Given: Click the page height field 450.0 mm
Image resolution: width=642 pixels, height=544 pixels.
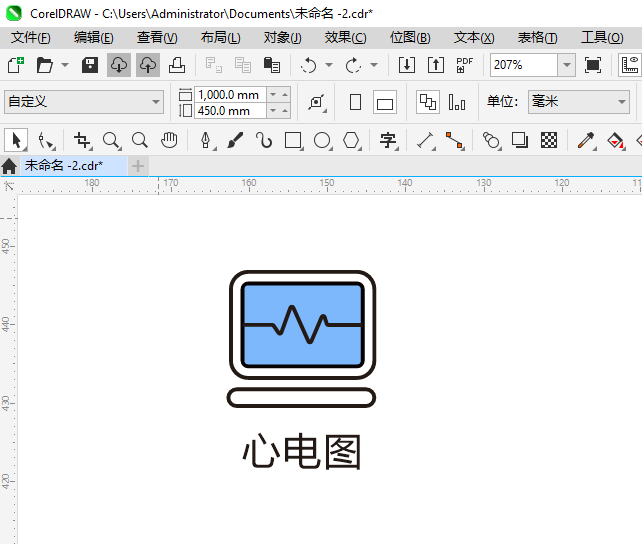Looking at the screenshot, I should tap(230, 111).
